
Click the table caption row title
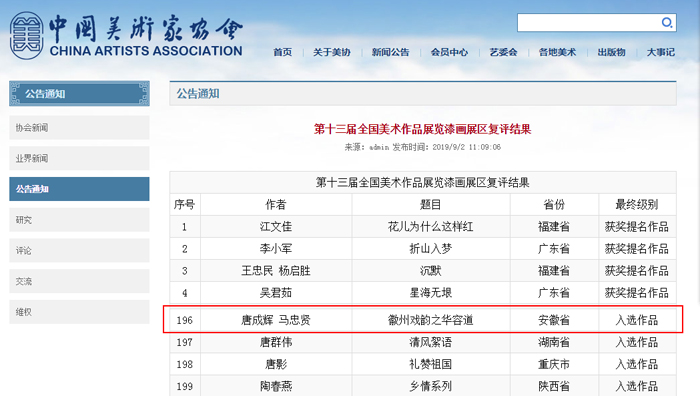point(423,183)
